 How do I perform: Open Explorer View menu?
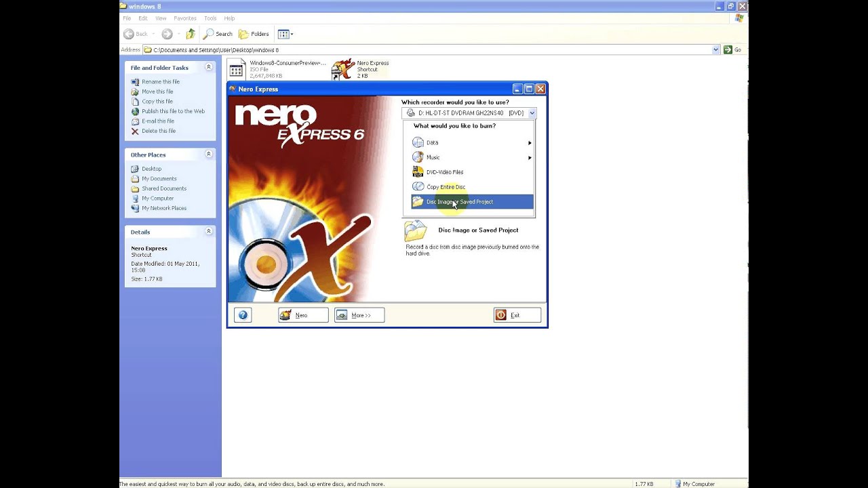pos(161,18)
